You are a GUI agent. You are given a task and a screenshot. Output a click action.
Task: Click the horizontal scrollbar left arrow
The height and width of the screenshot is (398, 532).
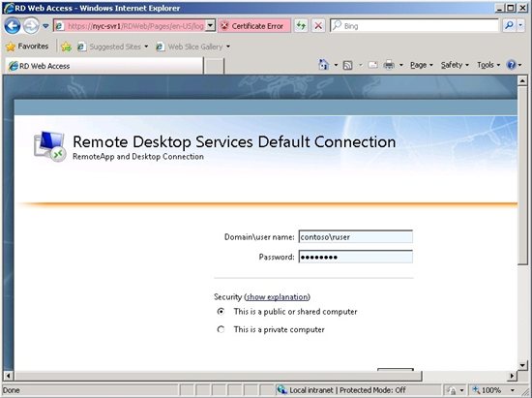(8, 376)
